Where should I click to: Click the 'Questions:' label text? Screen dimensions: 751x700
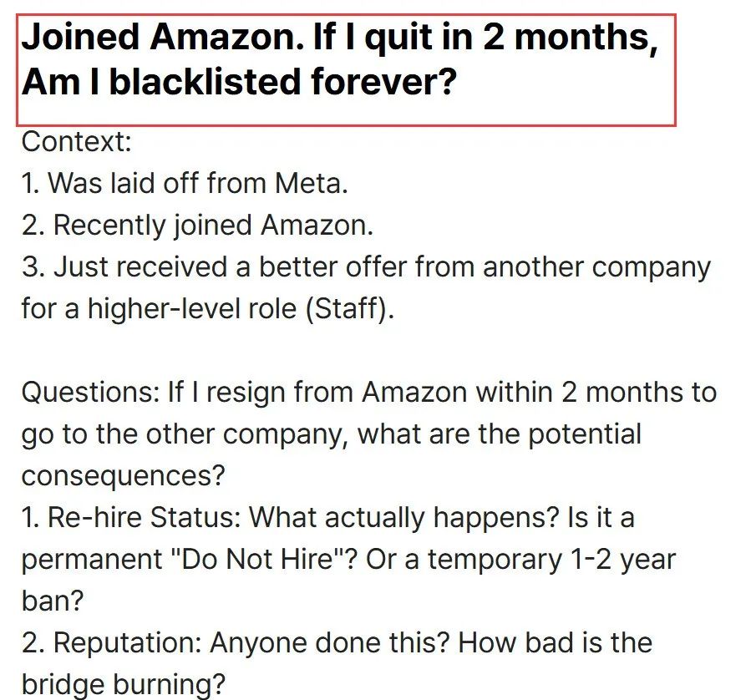coord(90,392)
